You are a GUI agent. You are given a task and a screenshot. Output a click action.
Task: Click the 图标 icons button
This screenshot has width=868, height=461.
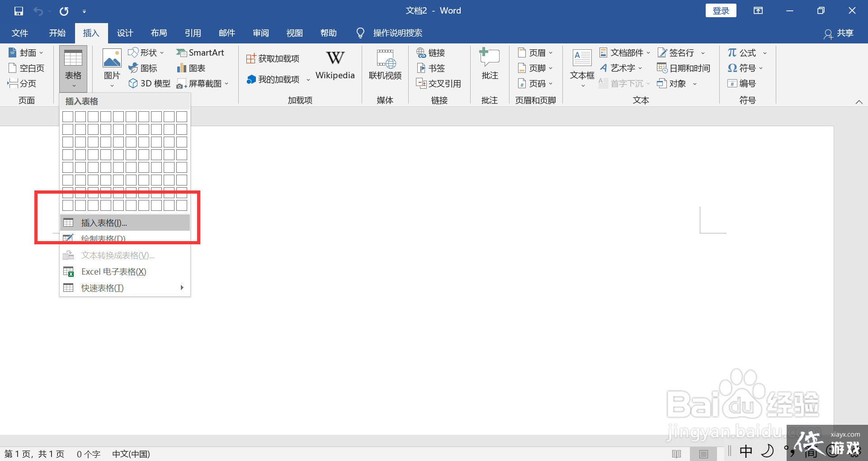[x=143, y=68]
